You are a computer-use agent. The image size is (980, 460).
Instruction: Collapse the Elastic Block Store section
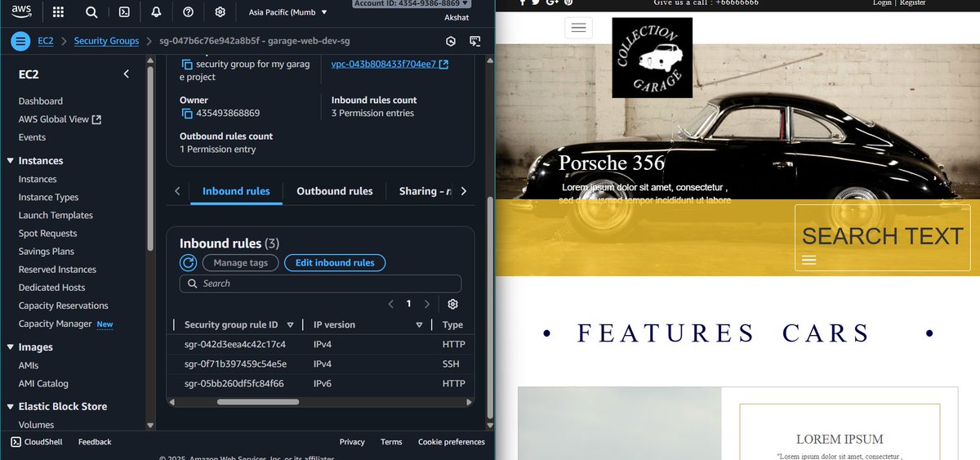(x=11, y=406)
